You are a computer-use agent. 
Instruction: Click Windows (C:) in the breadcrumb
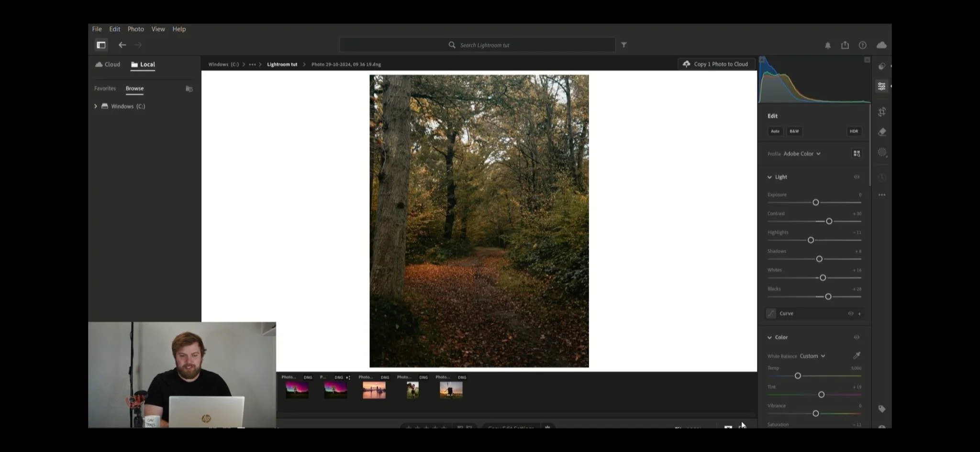(223, 64)
